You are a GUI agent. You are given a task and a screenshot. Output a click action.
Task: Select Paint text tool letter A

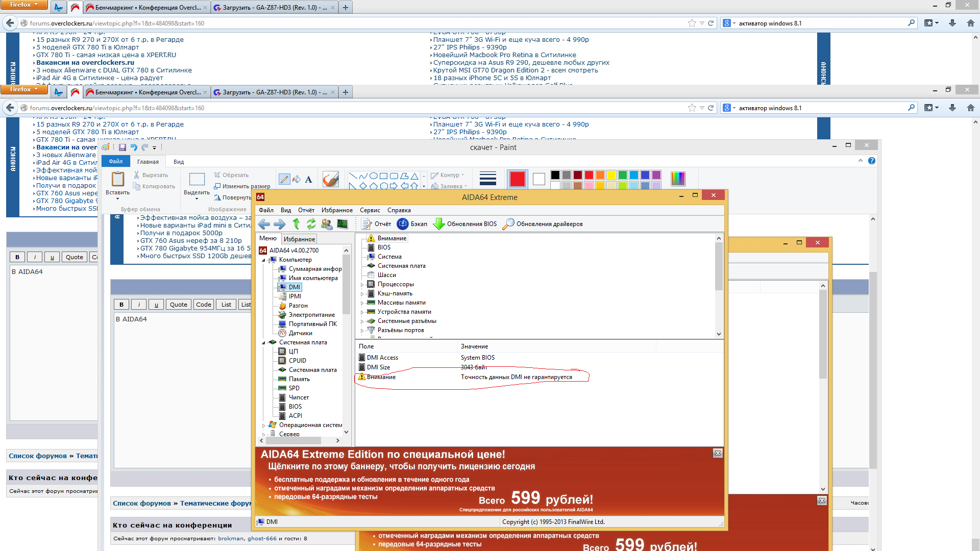point(308,179)
